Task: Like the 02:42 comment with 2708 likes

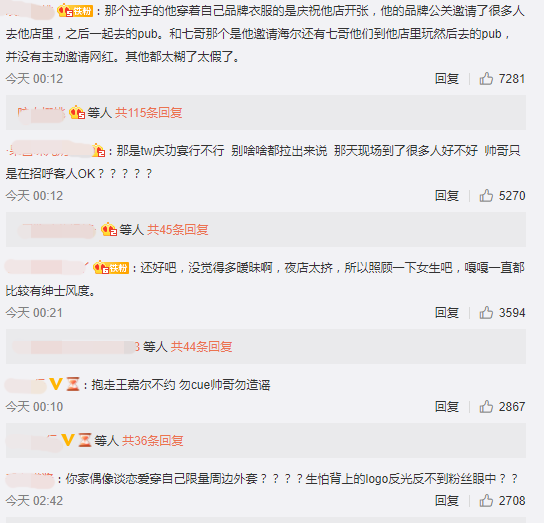Action: pyautogui.click(x=486, y=500)
